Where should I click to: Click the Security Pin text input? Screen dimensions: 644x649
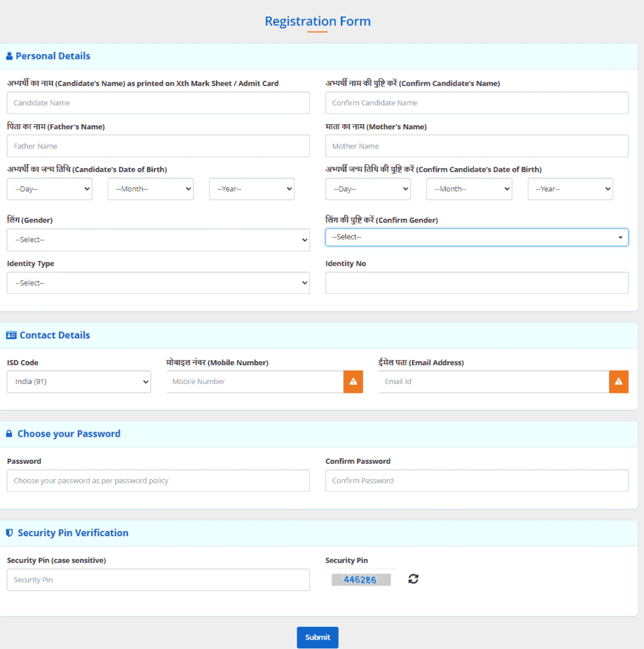point(158,579)
